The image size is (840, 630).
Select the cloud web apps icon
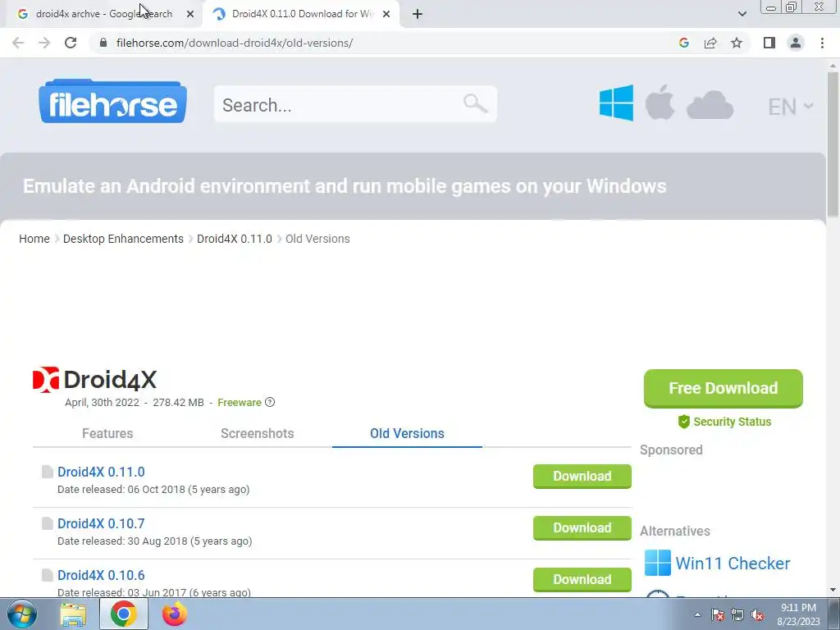710,104
